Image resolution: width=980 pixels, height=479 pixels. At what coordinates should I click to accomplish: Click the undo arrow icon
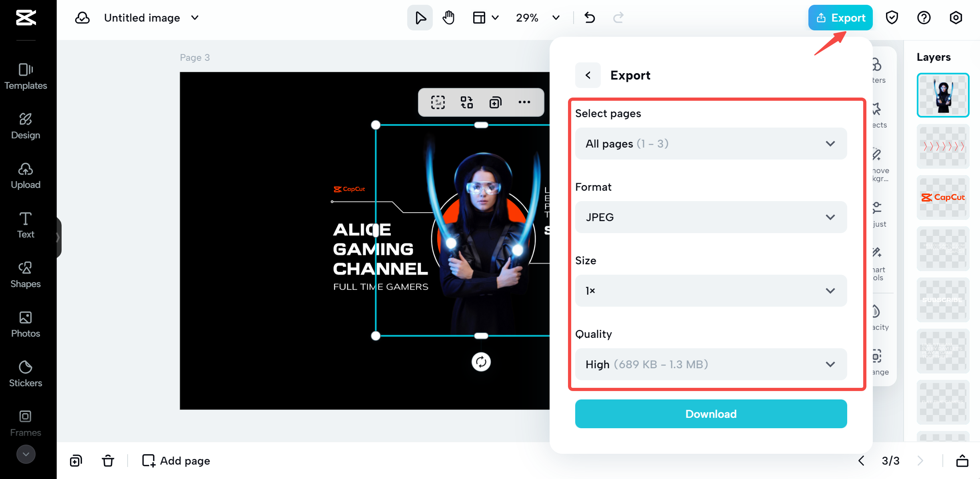590,18
